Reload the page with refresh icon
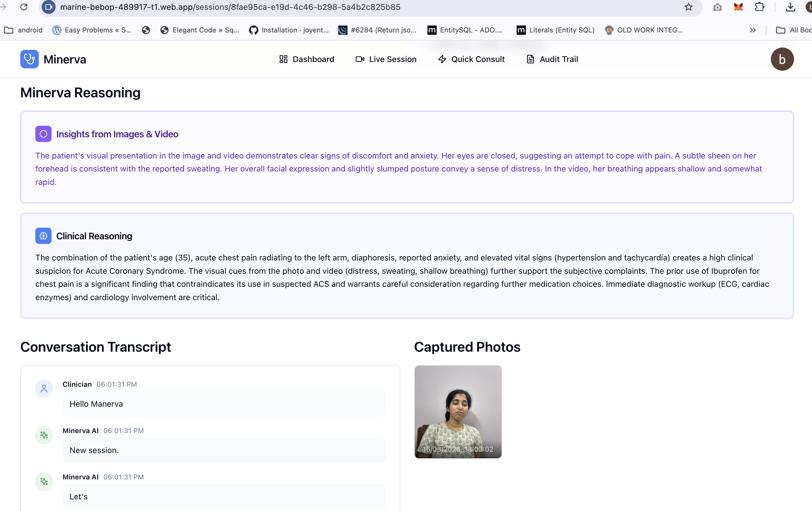Viewport: 812px width, 511px height. pyautogui.click(x=24, y=7)
